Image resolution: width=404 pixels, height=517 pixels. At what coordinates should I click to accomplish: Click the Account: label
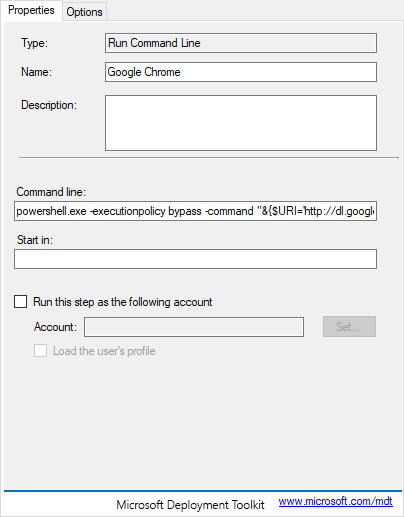55,327
